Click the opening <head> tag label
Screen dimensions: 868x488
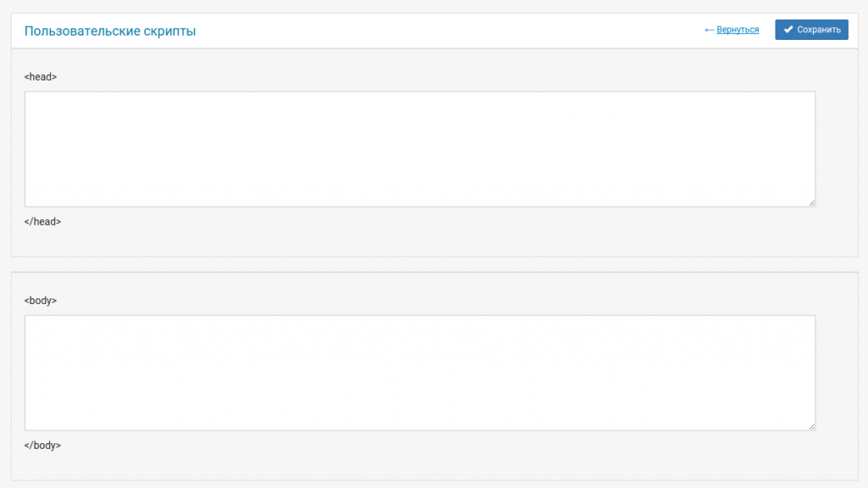(41, 77)
